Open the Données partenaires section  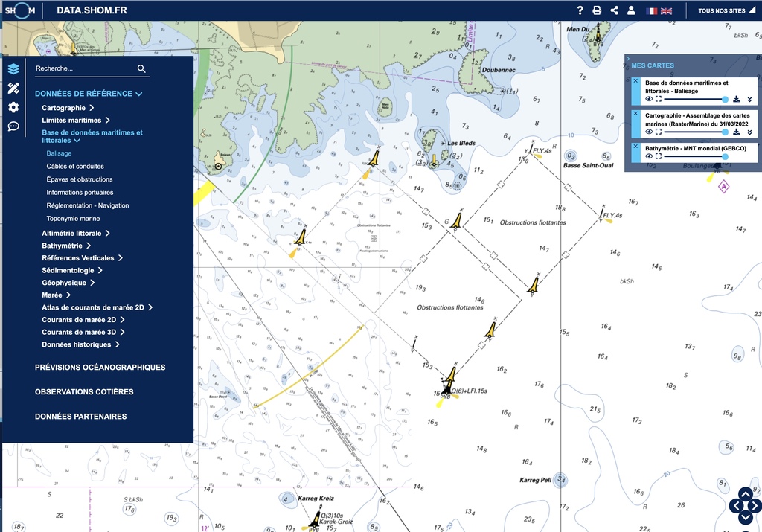tap(80, 417)
